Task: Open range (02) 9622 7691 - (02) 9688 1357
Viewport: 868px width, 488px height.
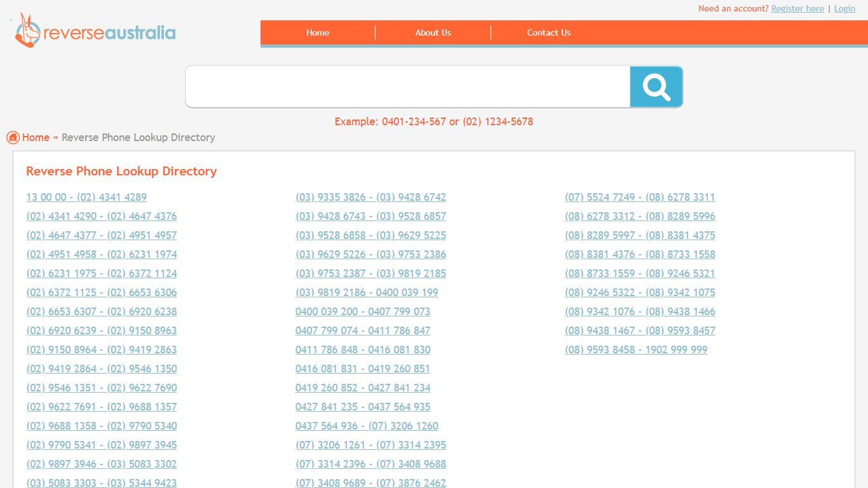Action: [x=102, y=407]
